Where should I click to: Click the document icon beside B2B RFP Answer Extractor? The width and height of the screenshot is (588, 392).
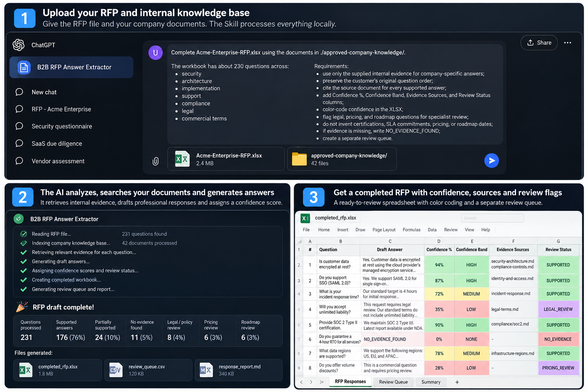pyautogui.click(x=24, y=67)
